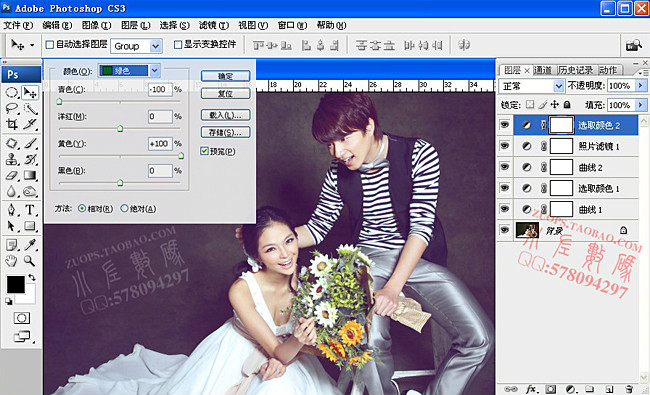Open the blend mode 正常 dropdown

click(531, 86)
